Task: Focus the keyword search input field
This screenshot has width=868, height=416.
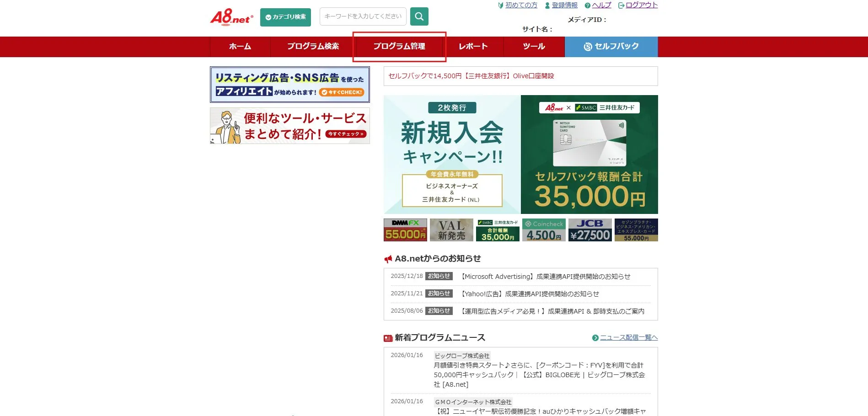Action: pyautogui.click(x=363, y=16)
